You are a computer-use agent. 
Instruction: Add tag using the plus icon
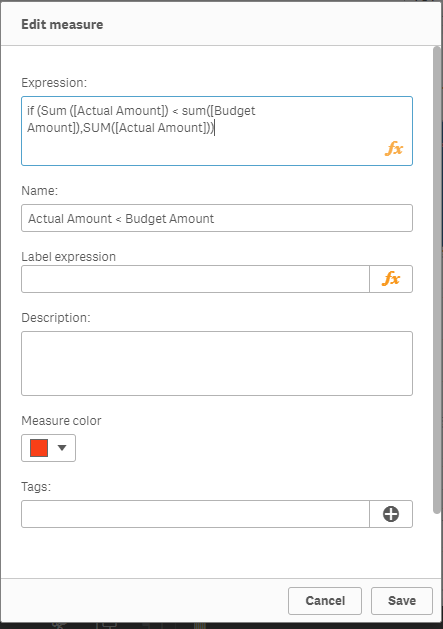point(391,514)
